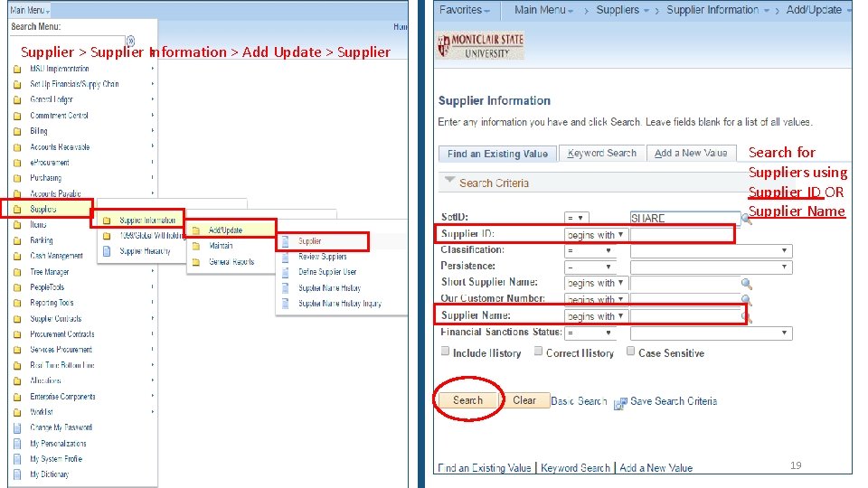The height and width of the screenshot is (488, 868).
Task: Select Find an Existing Value tab
Action: (x=497, y=154)
